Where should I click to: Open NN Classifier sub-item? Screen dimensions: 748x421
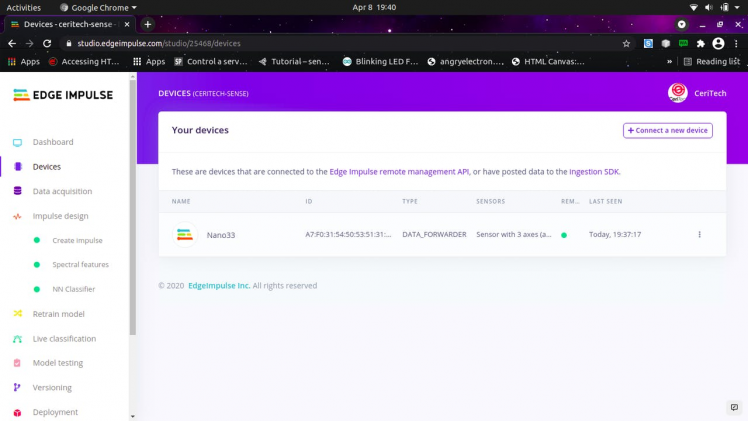73,289
